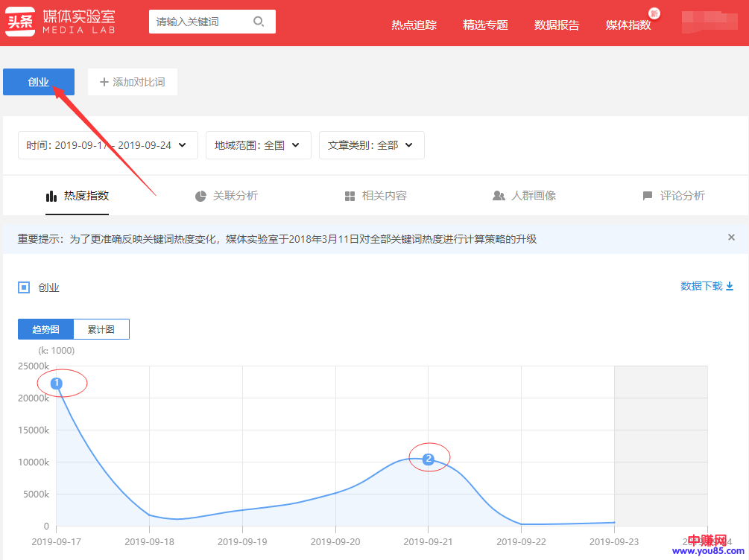Image resolution: width=749 pixels, height=560 pixels.
Task: Open the 时间 date range dropdown
Action: tap(107, 145)
